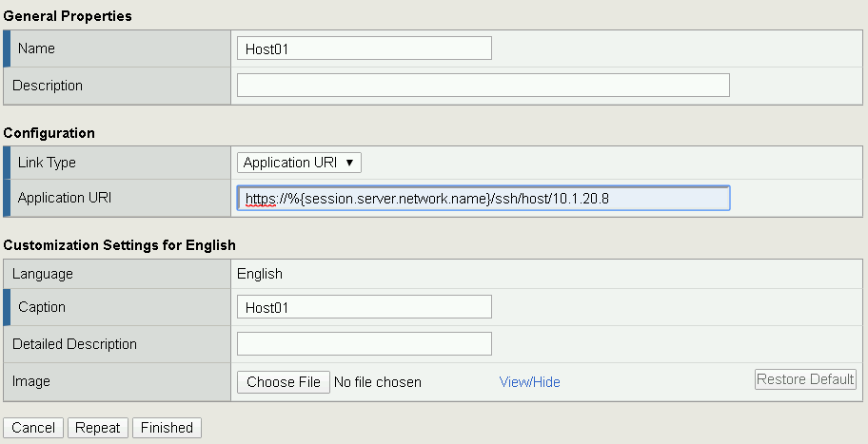Click the Restore Default button
The width and height of the screenshot is (868, 444).
coord(805,379)
